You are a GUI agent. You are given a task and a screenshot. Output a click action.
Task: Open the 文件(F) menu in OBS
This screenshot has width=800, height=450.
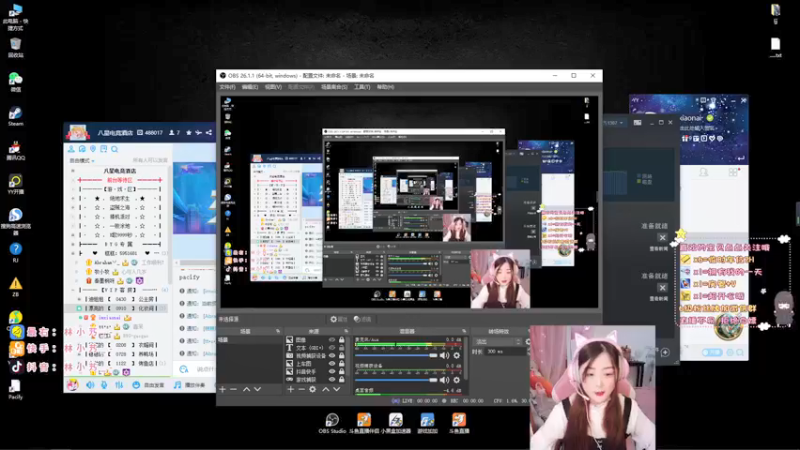[228, 87]
